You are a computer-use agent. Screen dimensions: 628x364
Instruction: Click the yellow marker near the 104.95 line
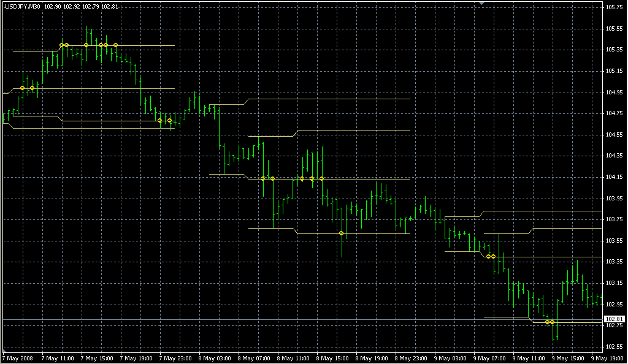click(22, 88)
